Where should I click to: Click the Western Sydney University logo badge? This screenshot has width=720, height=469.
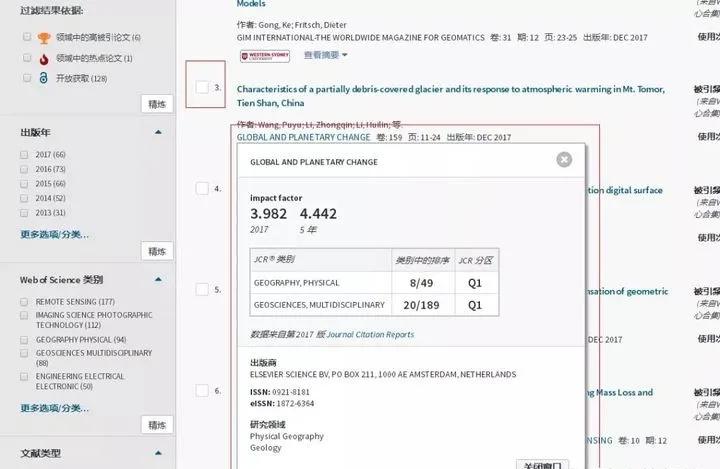click(265, 56)
